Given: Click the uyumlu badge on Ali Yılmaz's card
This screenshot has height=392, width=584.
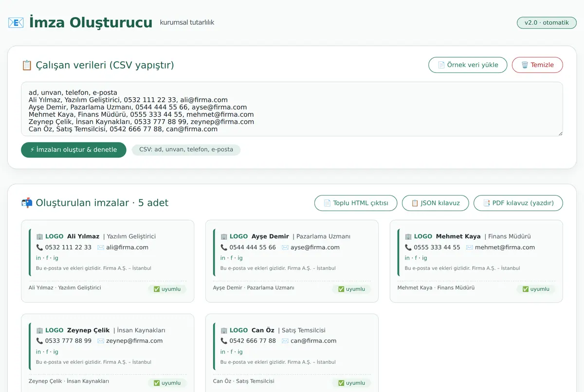Looking at the screenshot, I should click(x=167, y=289).
